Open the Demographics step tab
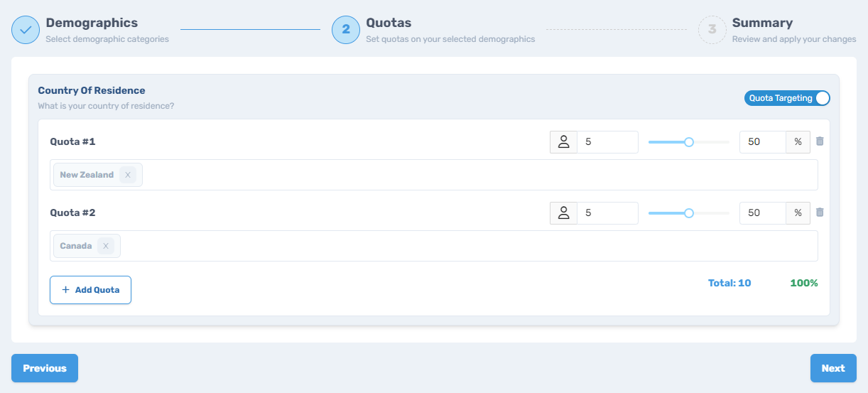This screenshot has width=868, height=393. [x=92, y=23]
